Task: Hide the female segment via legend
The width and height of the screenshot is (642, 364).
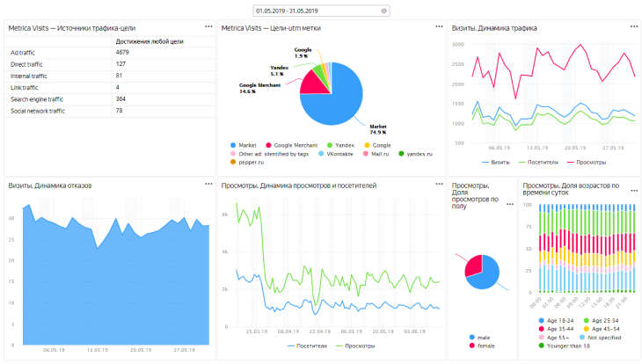Action: point(482,345)
